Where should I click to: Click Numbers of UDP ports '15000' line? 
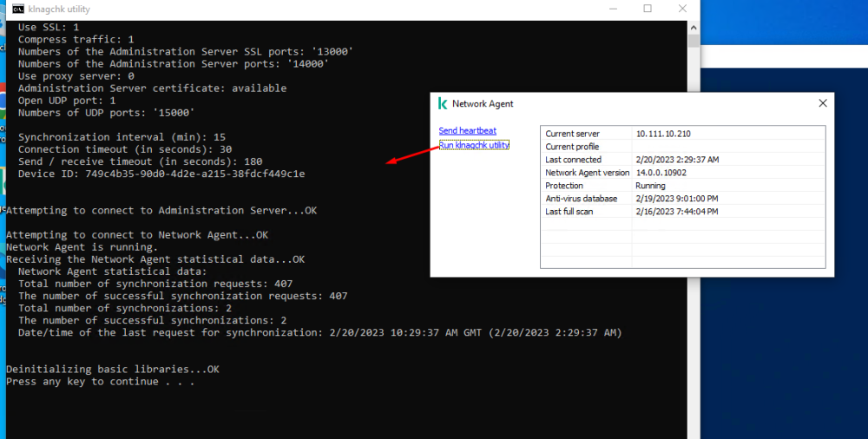[x=106, y=113]
